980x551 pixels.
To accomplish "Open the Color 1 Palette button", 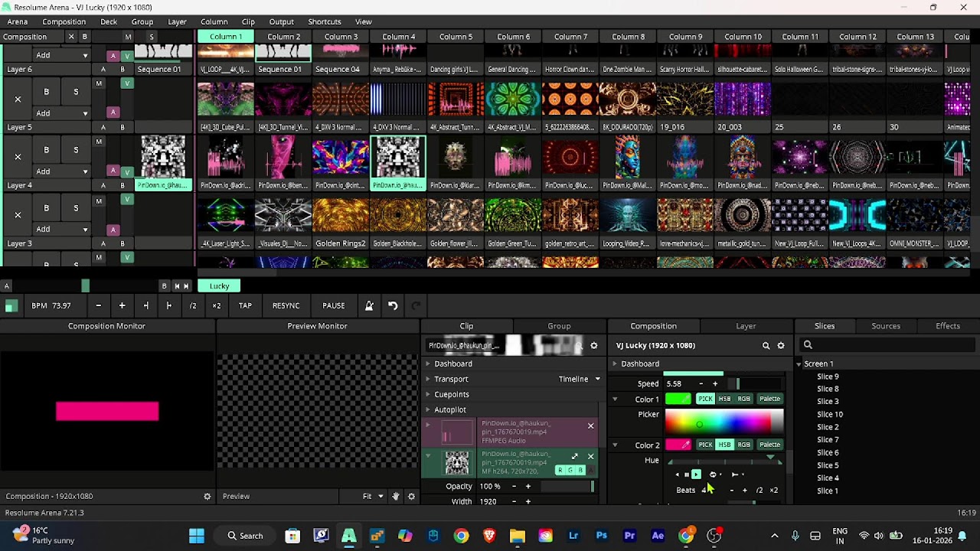I will pos(769,399).
